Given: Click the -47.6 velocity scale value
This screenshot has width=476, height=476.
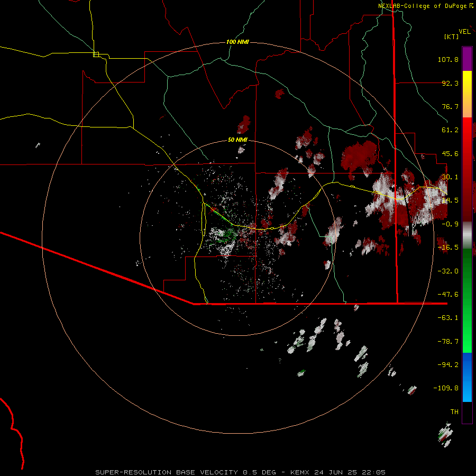Looking at the screenshot, I should (x=448, y=295).
